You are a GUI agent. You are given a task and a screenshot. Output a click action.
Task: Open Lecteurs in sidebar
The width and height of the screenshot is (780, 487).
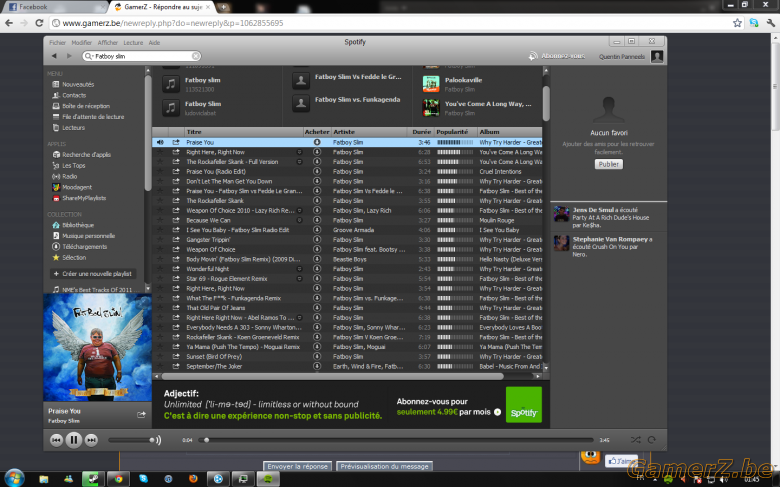pyautogui.click(x=69, y=128)
